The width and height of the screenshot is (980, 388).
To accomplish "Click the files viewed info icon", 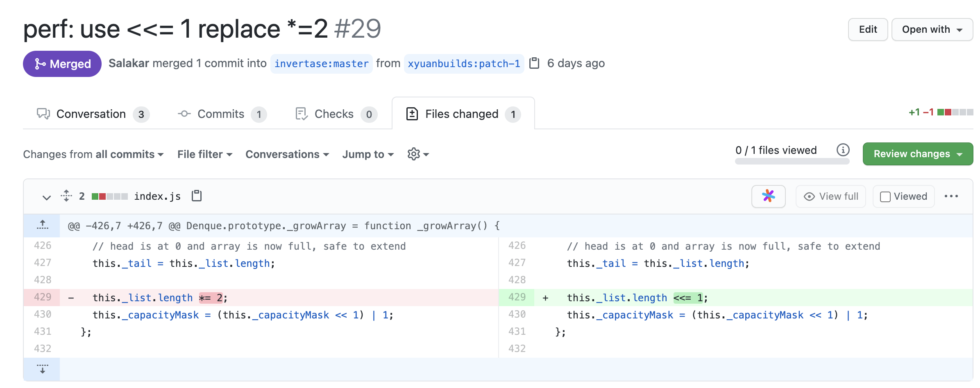I will coord(843,150).
